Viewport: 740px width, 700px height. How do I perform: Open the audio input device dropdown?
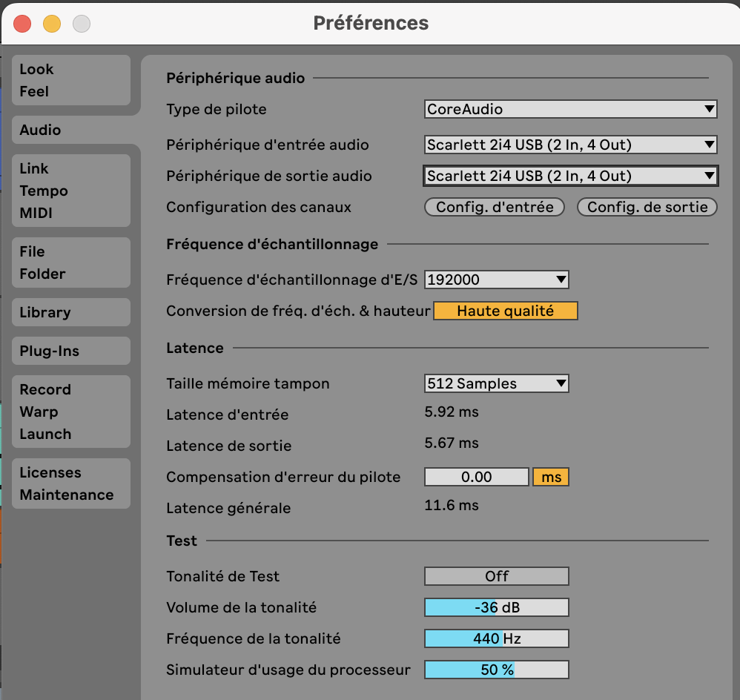570,145
